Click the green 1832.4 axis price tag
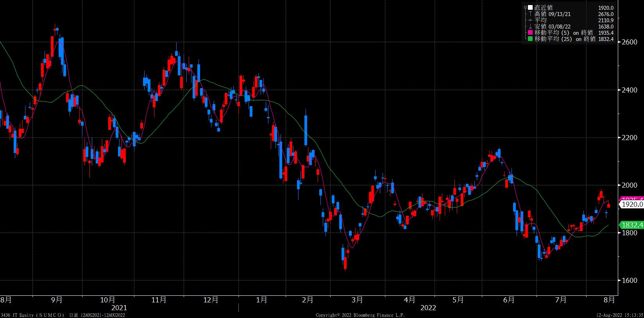The image size is (644, 318). pos(631,225)
